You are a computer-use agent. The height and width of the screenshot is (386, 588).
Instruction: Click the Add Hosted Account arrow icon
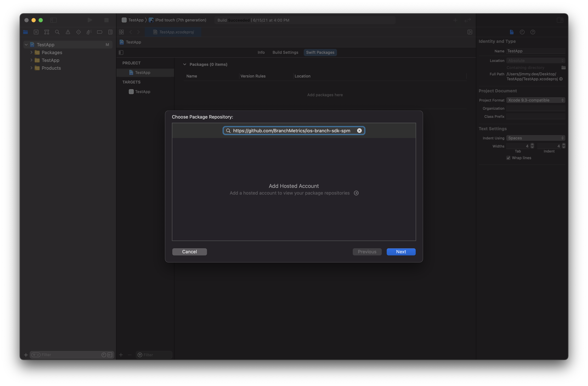pos(356,193)
